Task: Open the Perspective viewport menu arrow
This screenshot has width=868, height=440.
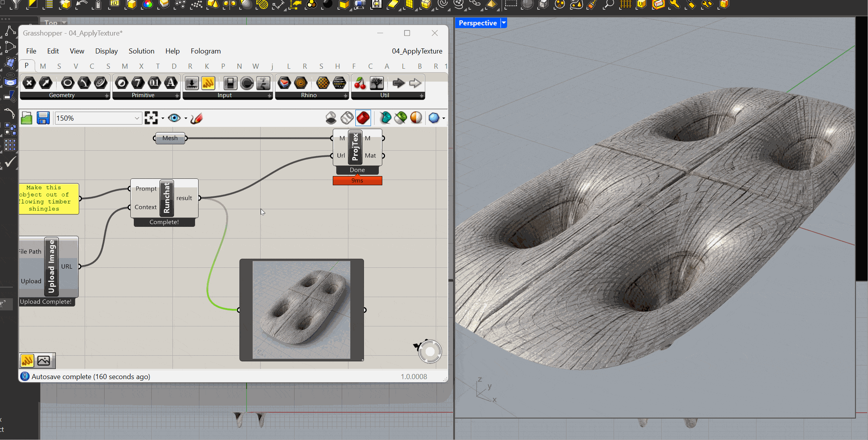Action: (504, 23)
